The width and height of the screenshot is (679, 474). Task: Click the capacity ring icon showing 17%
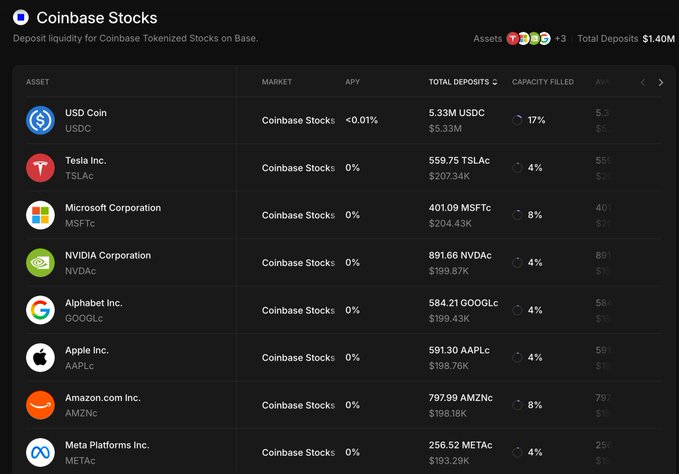tap(517, 120)
